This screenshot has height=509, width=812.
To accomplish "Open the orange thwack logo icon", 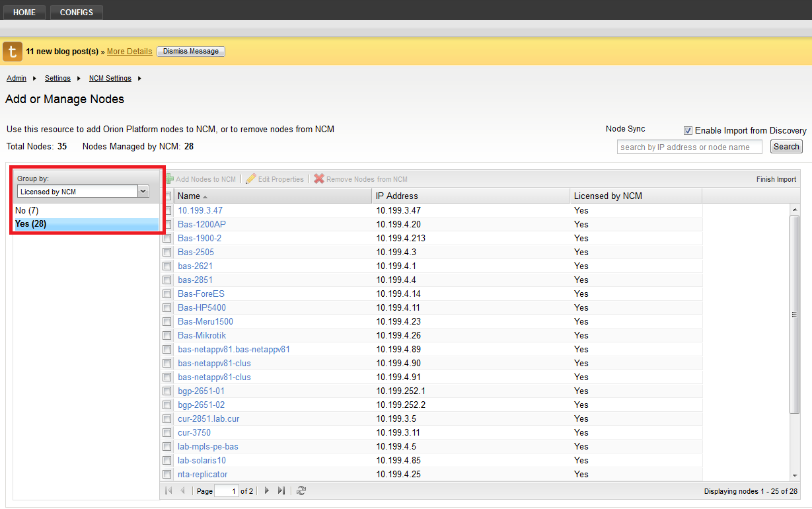I will pos(12,51).
